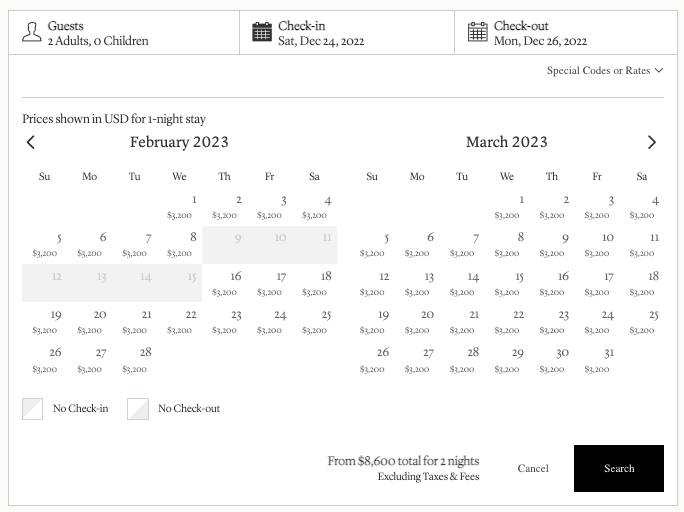
Task: Pick February 18 as a date
Action: (316, 283)
